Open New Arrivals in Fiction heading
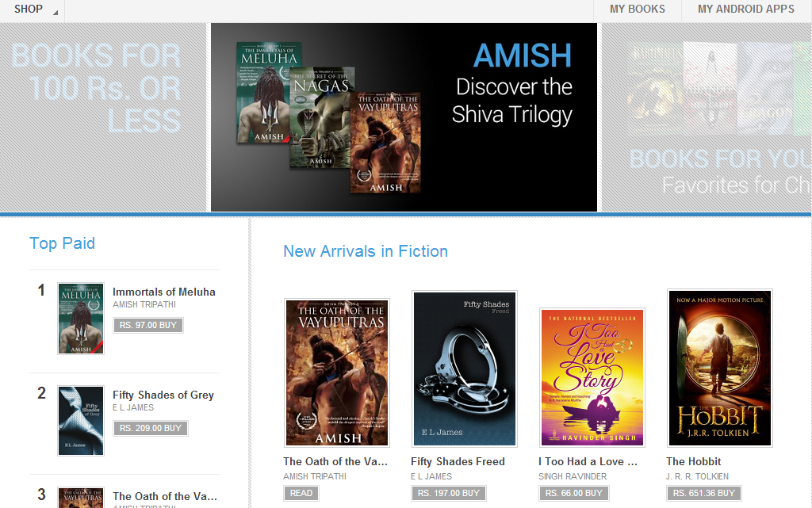The height and width of the screenshot is (508, 812). 365,251
